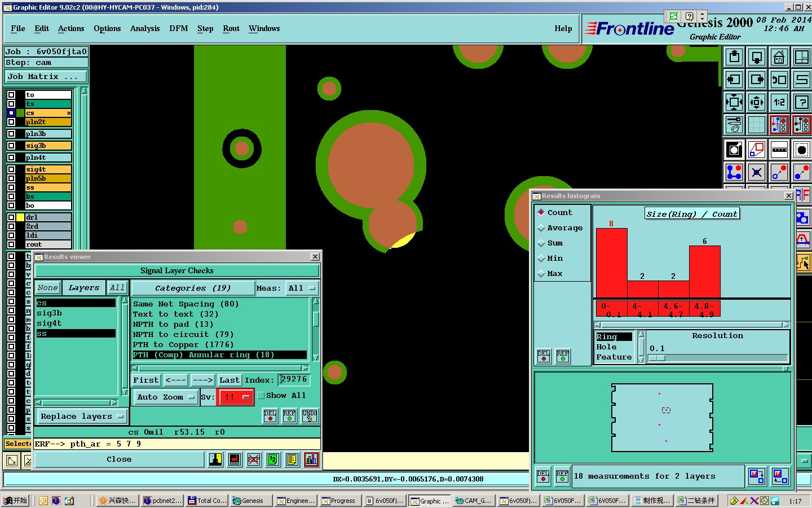Viewport: 812px width, 508px height.
Task: Click the wrench and palette settings icon
Action: tap(734, 125)
